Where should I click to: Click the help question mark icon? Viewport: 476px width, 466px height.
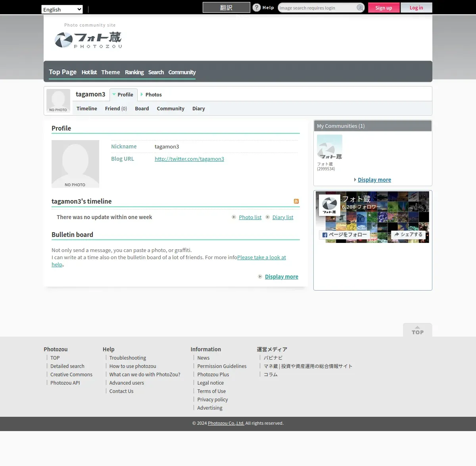257,8
